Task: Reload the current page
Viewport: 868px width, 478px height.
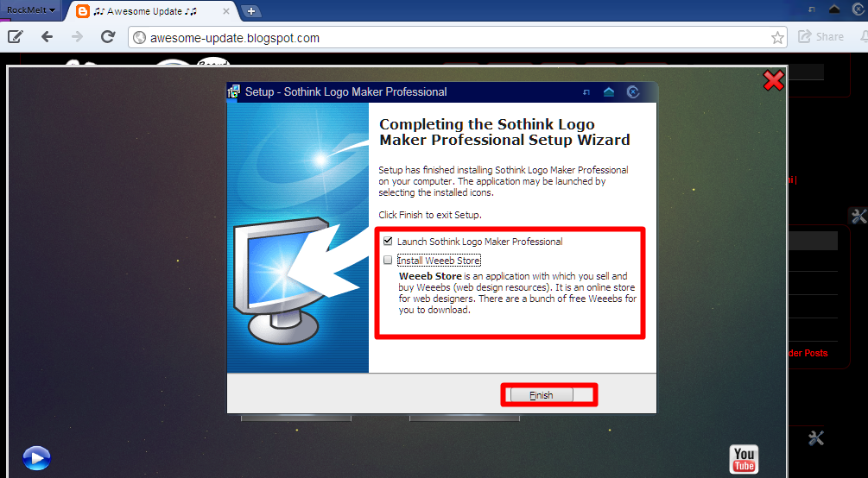Action: click(107, 37)
